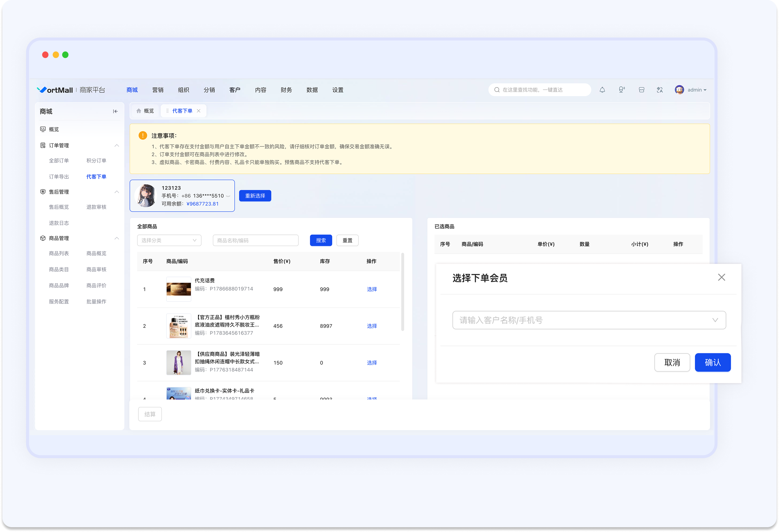This screenshot has width=779, height=532.
Task: Open the store icon in header
Action: point(641,90)
